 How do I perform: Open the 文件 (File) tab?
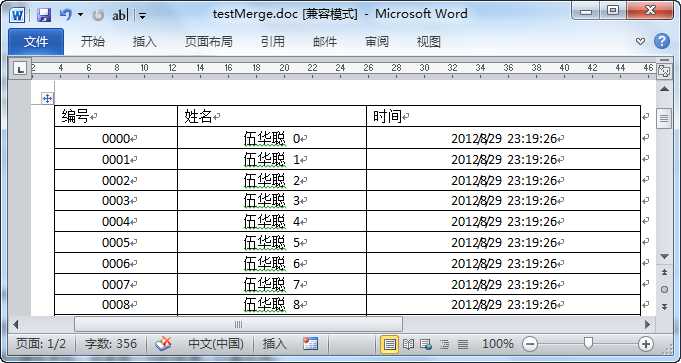coord(36,42)
